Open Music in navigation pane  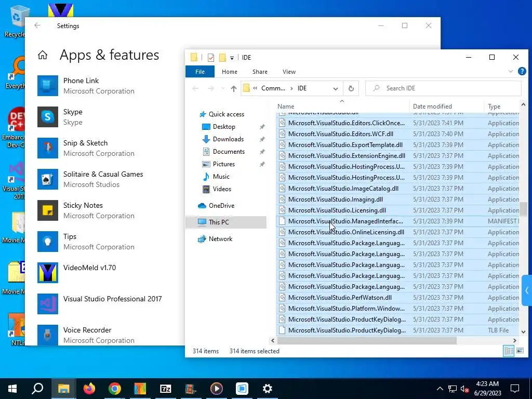pyautogui.click(x=221, y=177)
